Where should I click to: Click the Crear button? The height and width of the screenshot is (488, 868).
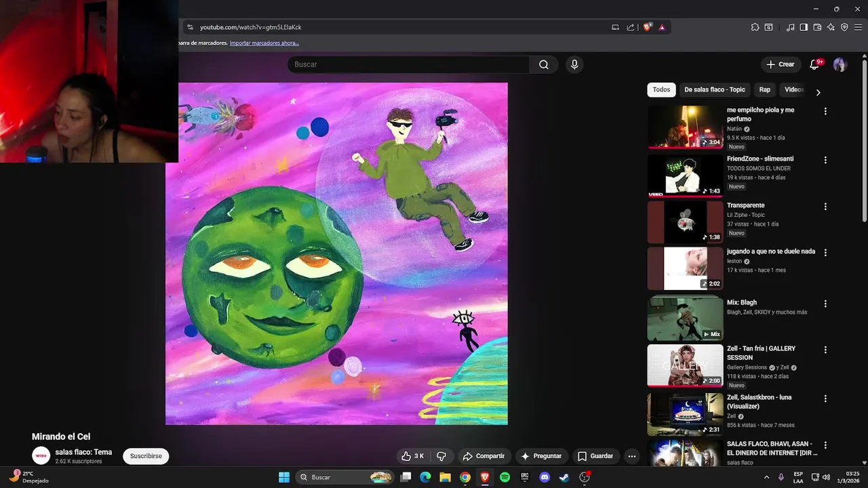coord(780,64)
